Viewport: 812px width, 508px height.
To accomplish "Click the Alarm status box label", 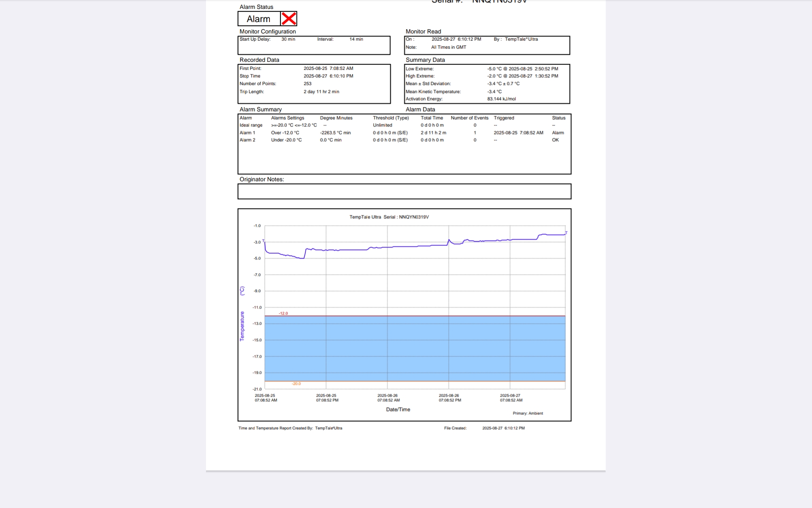I will click(x=258, y=19).
